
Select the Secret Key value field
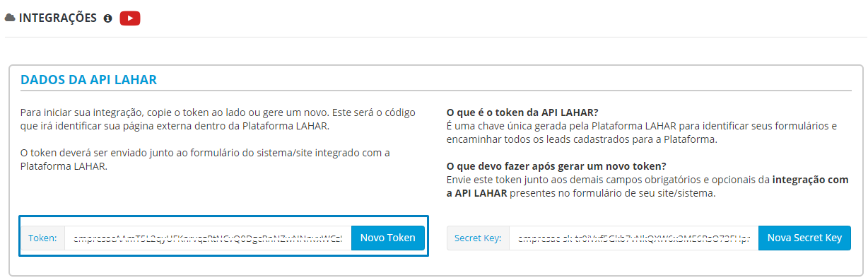[633, 238]
